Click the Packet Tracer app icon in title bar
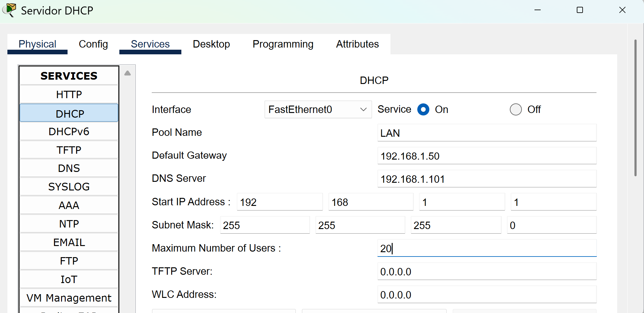This screenshot has width=644, height=313. (x=10, y=10)
